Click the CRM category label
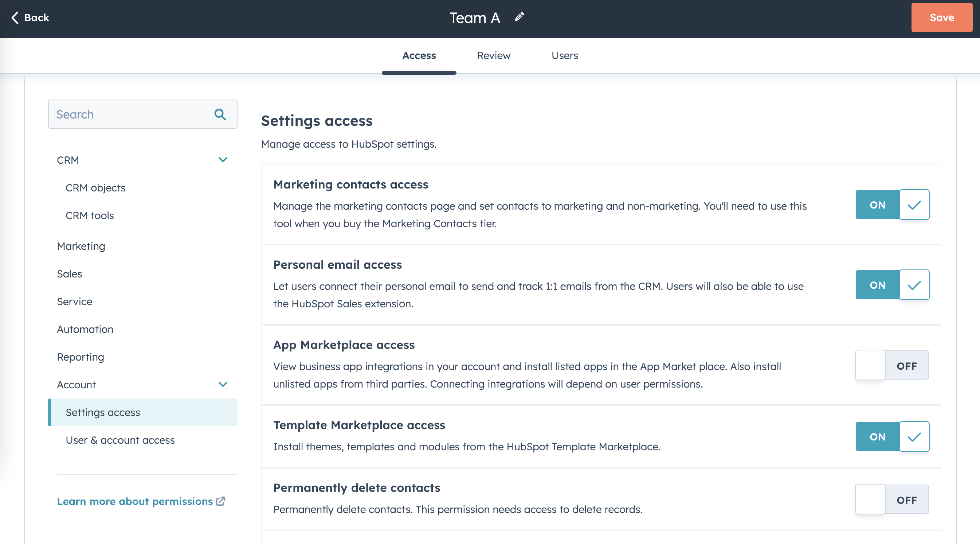The height and width of the screenshot is (544, 980). [x=68, y=160]
